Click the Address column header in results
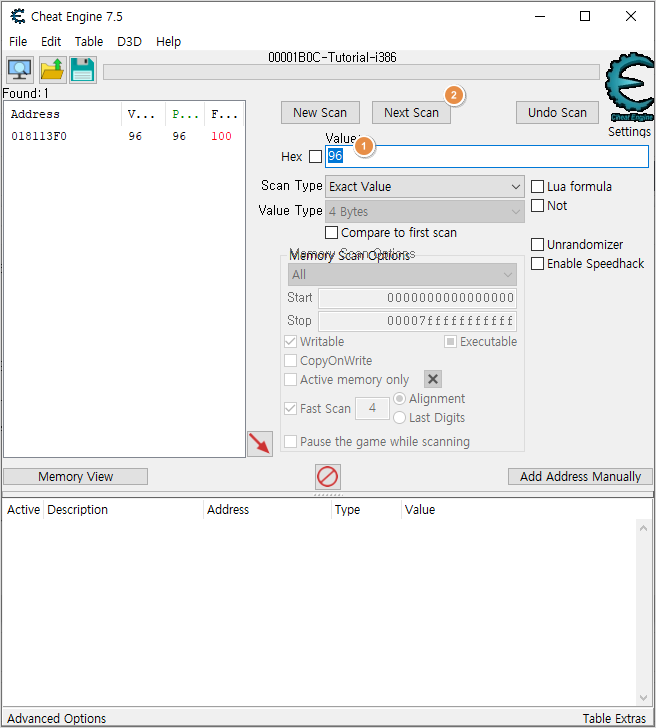The width and height of the screenshot is (656, 728). [x=63, y=114]
